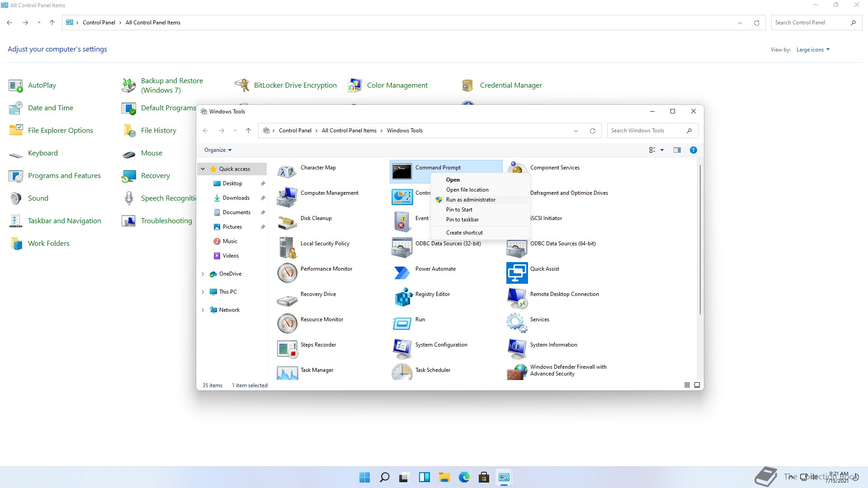The width and height of the screenshot is (868, 488).
Task: Select Pictures in the navigation pane
Action: pos(232,227)
